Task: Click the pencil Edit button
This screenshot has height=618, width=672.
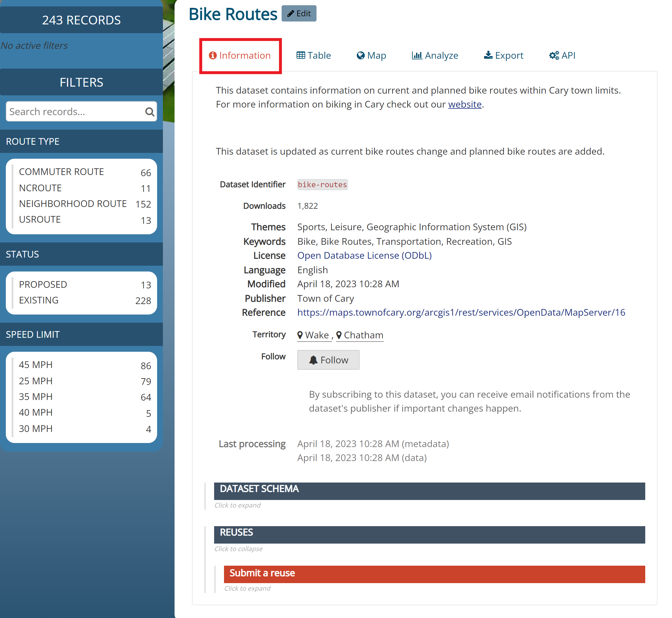Action: tap(299, 13)
